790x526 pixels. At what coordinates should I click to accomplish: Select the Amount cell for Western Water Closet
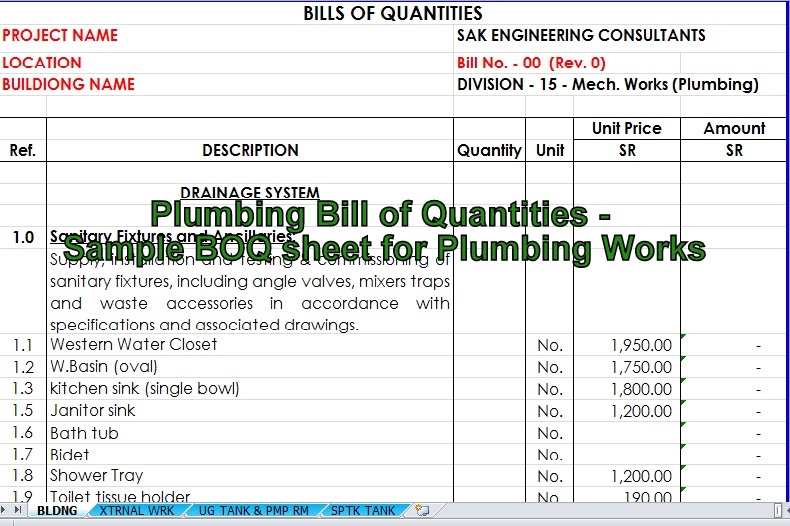click(x=733, y=345)
